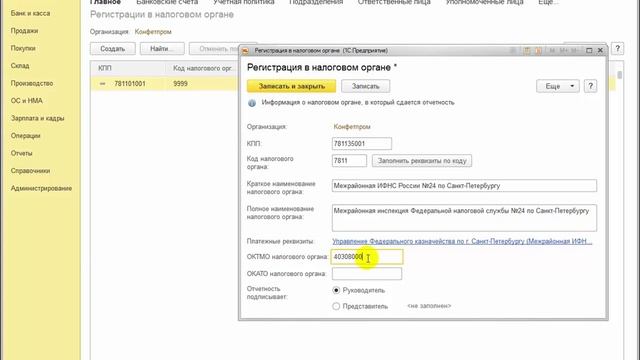
Task: Click the <не заполнен> representative link
Action: tap(429, 306)
